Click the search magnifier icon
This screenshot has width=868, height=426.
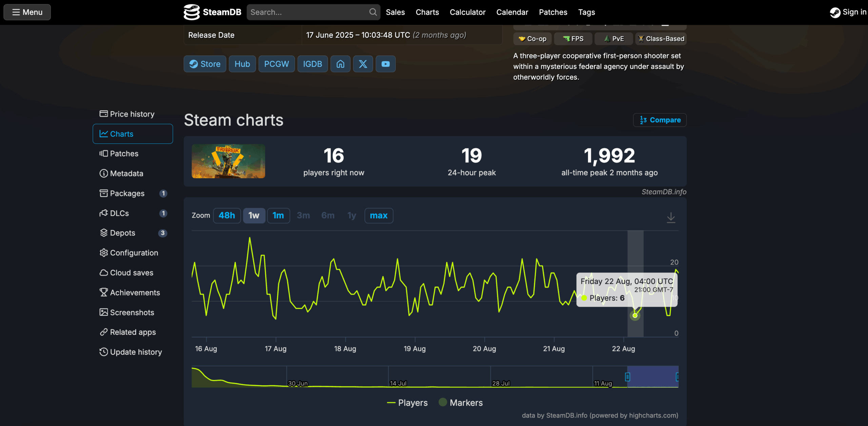click(373, 12)
